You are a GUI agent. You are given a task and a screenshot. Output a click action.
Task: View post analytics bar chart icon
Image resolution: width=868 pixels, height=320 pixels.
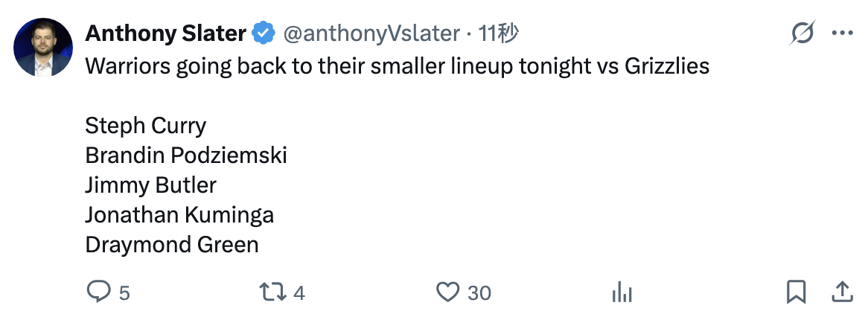(x=622, y=292)
